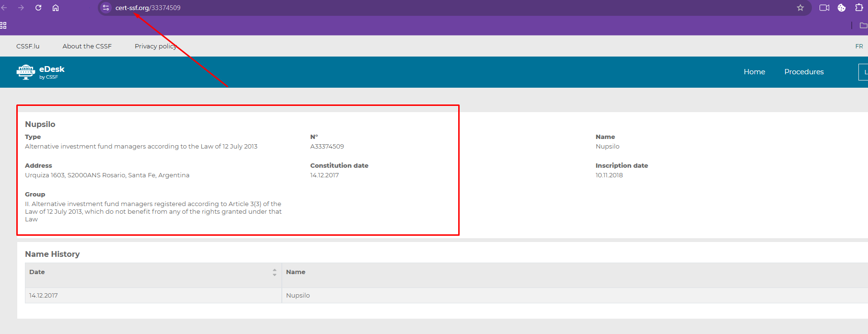
Task: Click the Group description paragraph
Action: [153, 212]
